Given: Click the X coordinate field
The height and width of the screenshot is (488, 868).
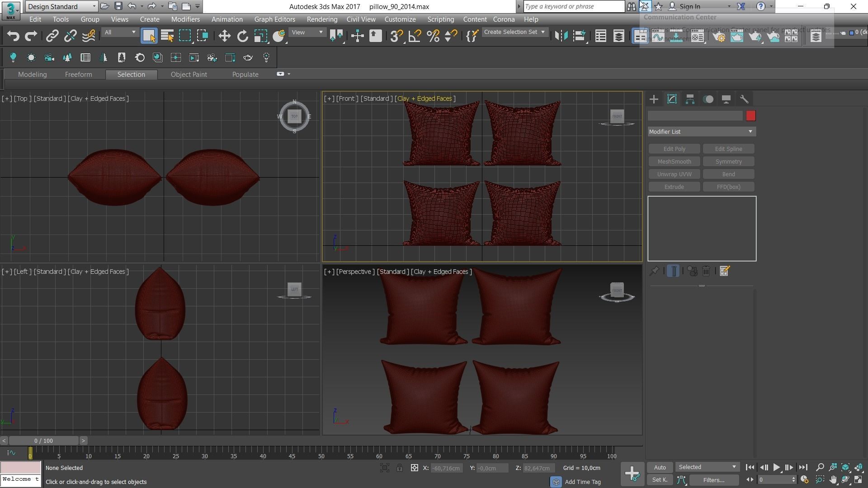Looking at the screenshot, I should tap(447, 468).
